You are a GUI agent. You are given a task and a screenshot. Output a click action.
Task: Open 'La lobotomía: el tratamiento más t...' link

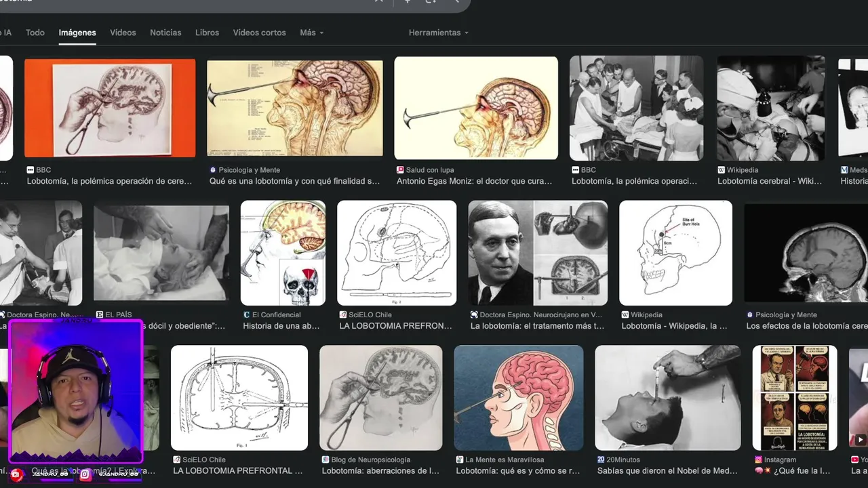tap(537, 326)
